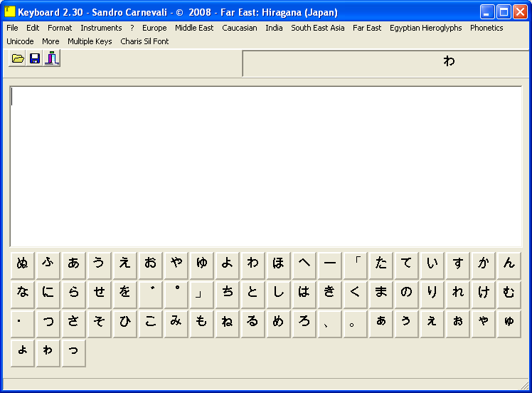Open the More menu
532x393 pixels.
(50, 41)
